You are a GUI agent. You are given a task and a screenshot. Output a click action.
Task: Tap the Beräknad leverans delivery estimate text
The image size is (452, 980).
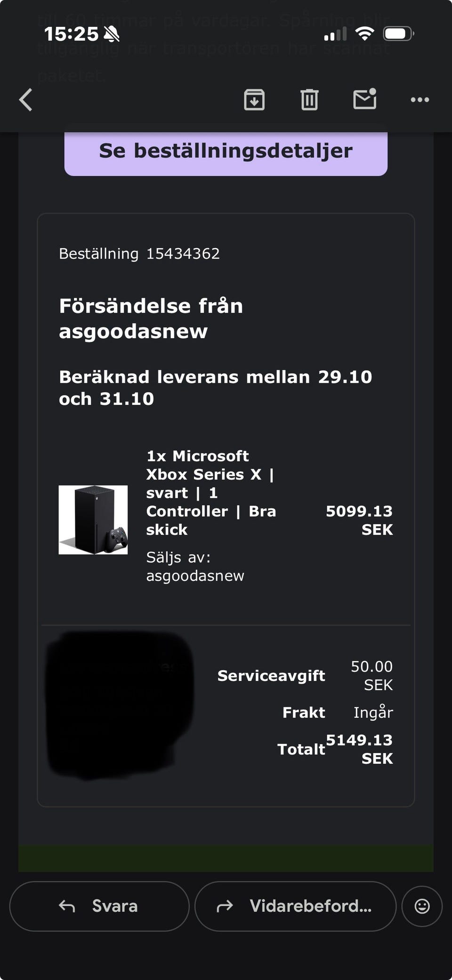(215, 388)
